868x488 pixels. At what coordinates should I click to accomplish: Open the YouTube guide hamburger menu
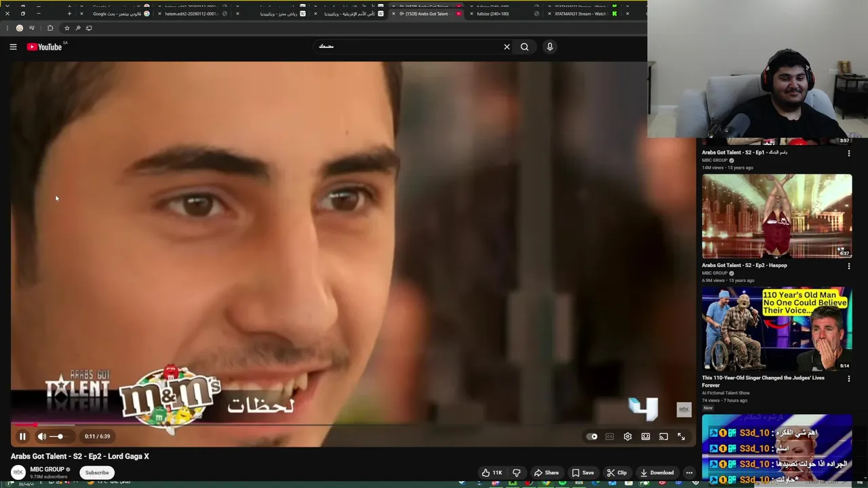pyautogui.click(x=13, y=47)
